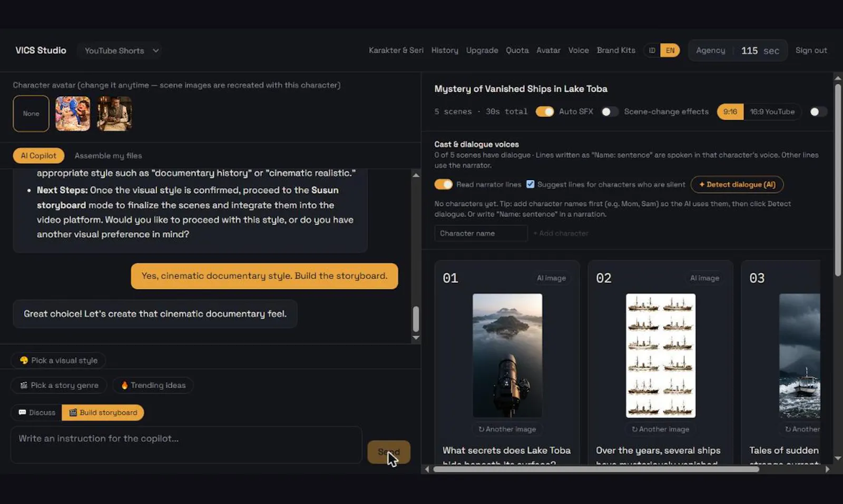Open the YouTube Shorts format dropdown
The image size is (843, 504).
(x=122, y=51)
